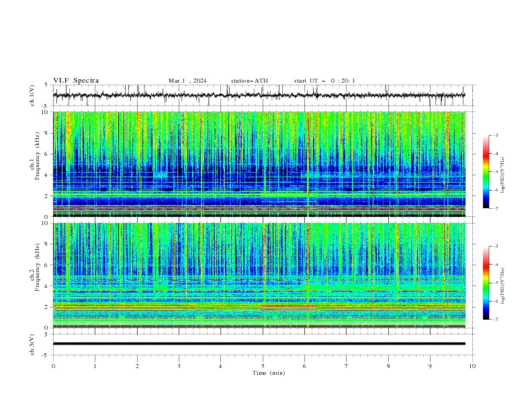Click the "station=ATH" header text
The width and height of the screenshot is (532, 411).
click(x=249, y=81)
